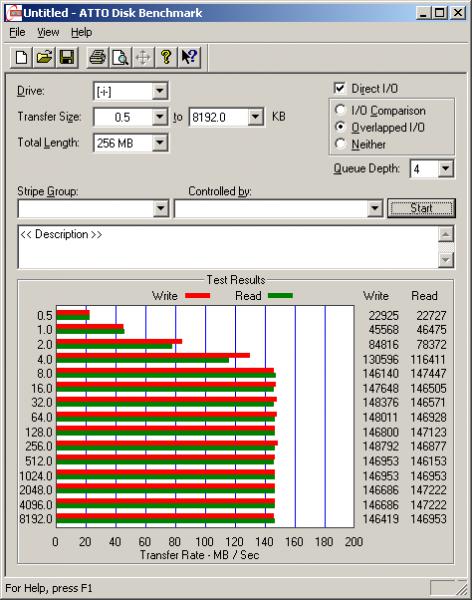Save results with the floppy disk icon
This screenshot has height=600, width=472.
coord(67,57)
